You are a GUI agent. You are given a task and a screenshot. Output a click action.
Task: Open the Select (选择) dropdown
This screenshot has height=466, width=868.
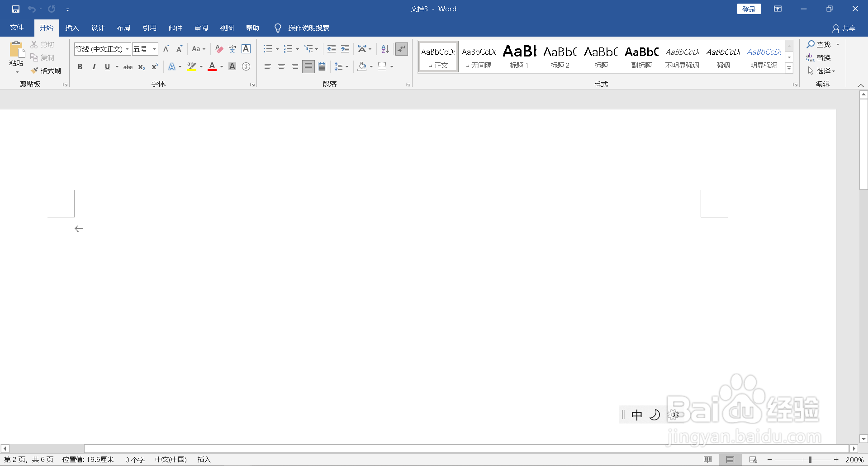pos(822,71)
